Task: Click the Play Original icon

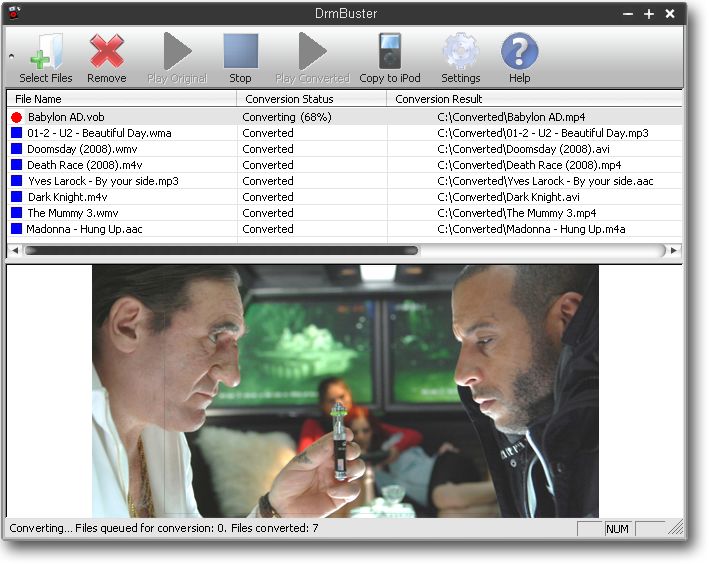Action: 177,51
